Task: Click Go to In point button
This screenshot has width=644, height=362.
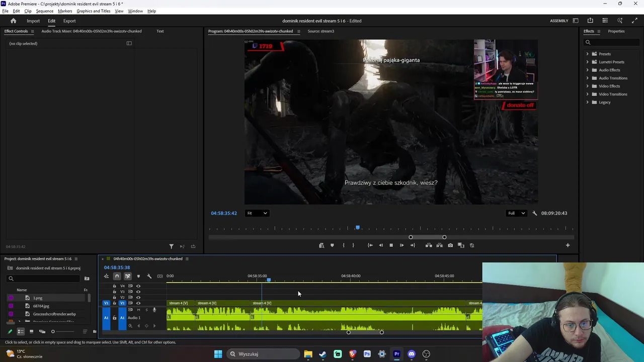Action: [x=370, y=245]
